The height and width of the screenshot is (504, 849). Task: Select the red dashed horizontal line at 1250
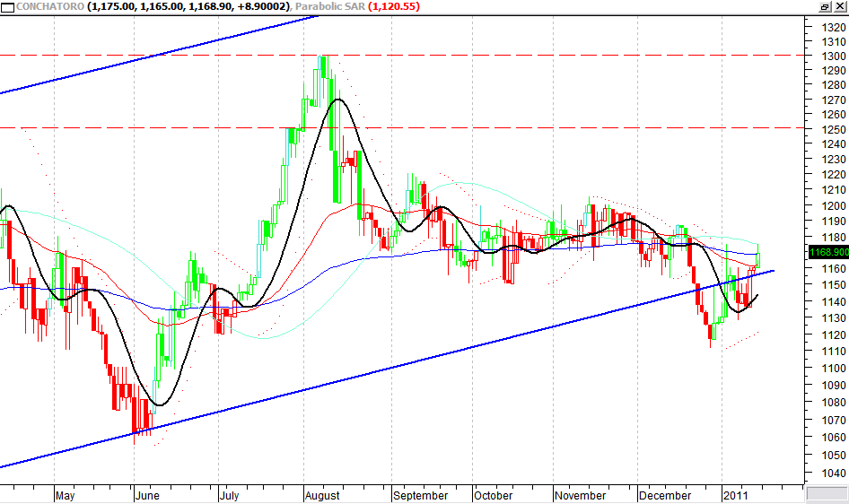[x=402, y=128]
